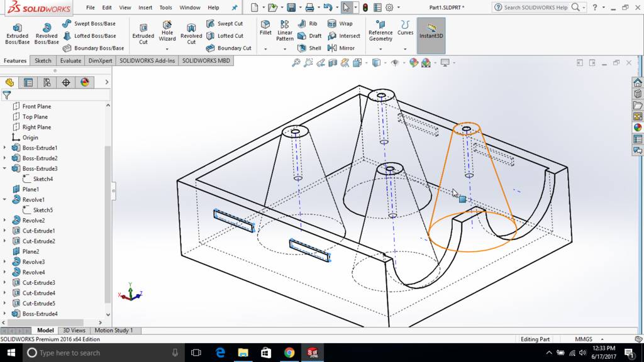This screenshot has width=644, height=362.
Task: Open the DimXpertManager tab
Action: point(65,82)
